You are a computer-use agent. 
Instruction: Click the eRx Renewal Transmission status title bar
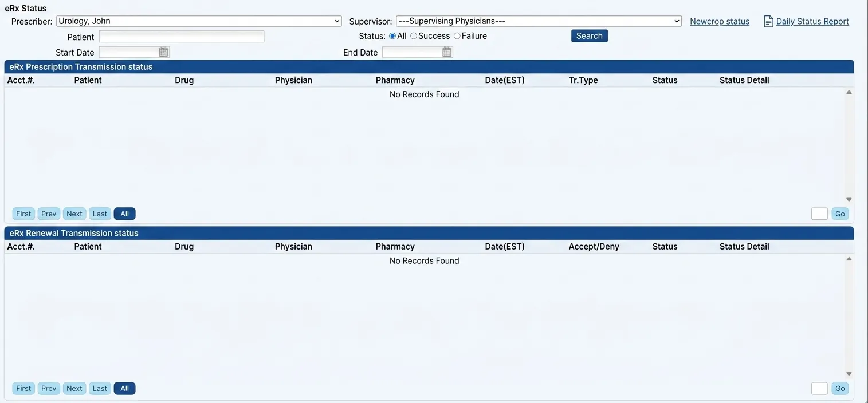(x=429, y=233)
